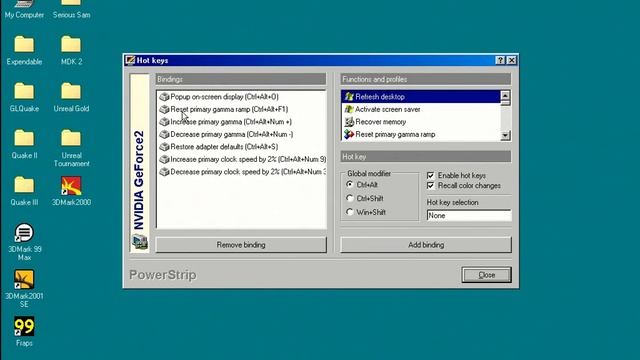Click the Decrease primary gamma binding icon
Screen dimensions: 640x360
click(164, 134)
